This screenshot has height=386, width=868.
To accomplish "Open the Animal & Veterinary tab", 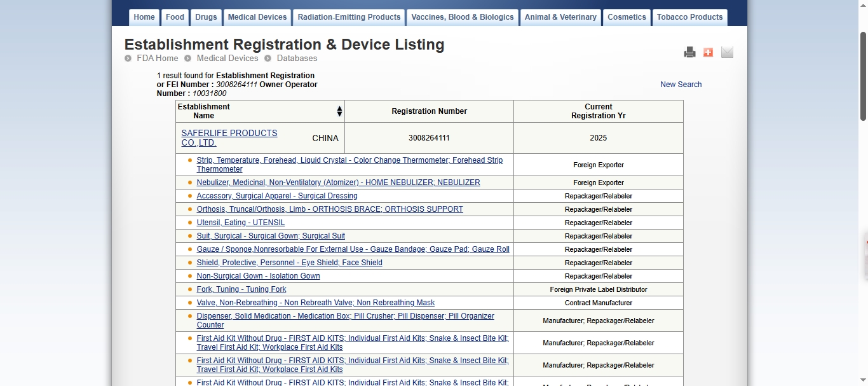I will point(560,17).
